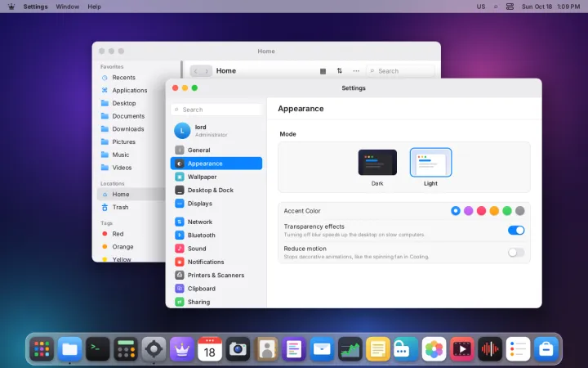
Task: Open Recents in Home window sidebar
Action: tap(131, 78)
